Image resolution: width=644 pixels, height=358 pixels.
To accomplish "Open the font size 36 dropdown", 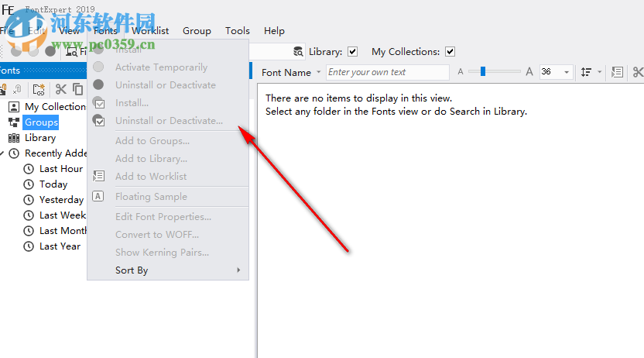I will tap(567, 72).
